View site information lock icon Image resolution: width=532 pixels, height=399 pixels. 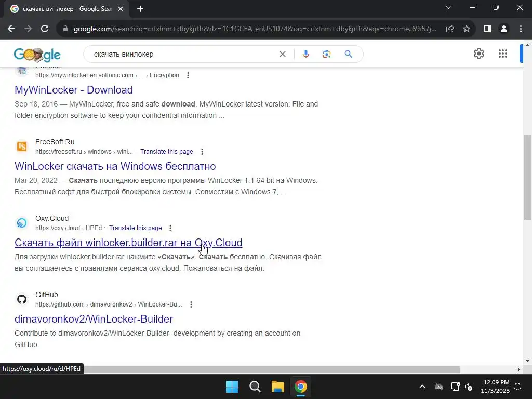[x=65, y=29]
